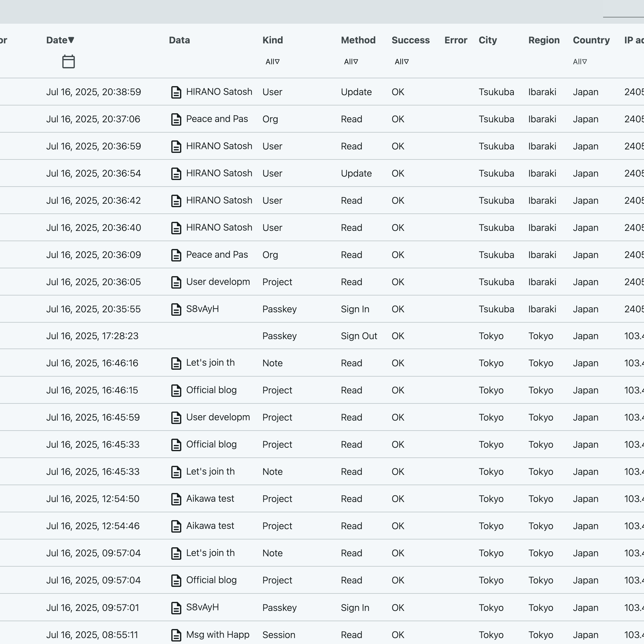
Task: Click Ibaraki region in the 20:35:55 row
Action: tap(542, 309)
